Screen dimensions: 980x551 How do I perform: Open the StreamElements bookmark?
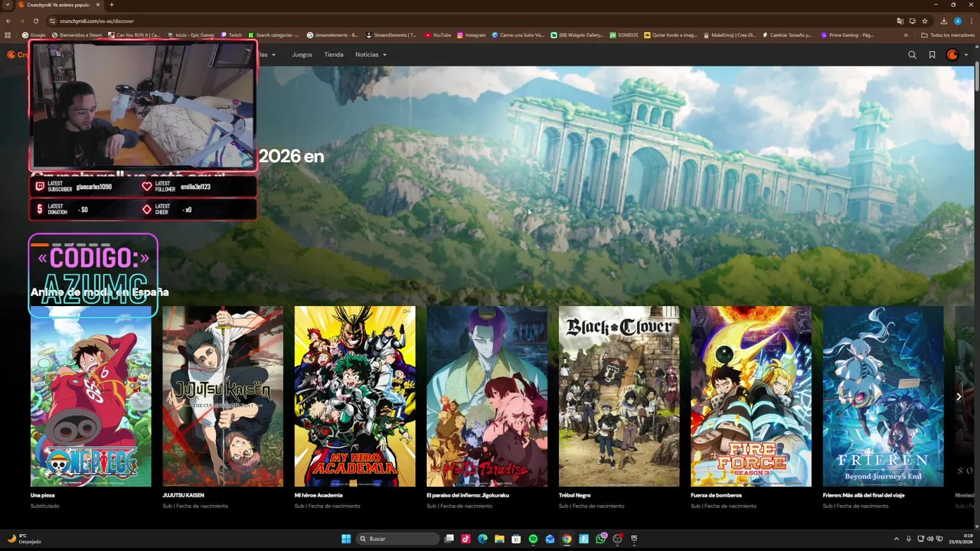point(391,35)
